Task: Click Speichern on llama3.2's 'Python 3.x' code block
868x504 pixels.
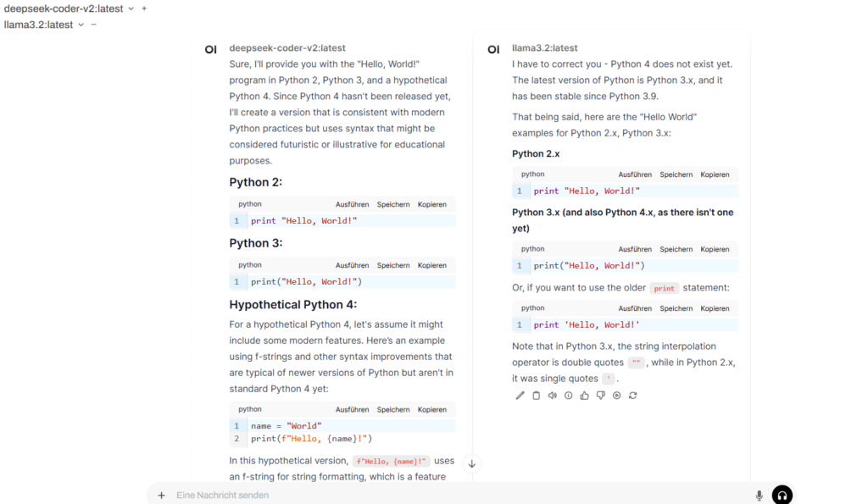Action: [676, 250]
